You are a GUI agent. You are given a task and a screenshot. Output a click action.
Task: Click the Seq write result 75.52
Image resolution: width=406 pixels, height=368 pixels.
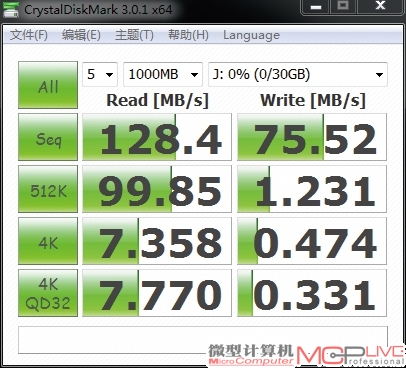click(312, 137)
